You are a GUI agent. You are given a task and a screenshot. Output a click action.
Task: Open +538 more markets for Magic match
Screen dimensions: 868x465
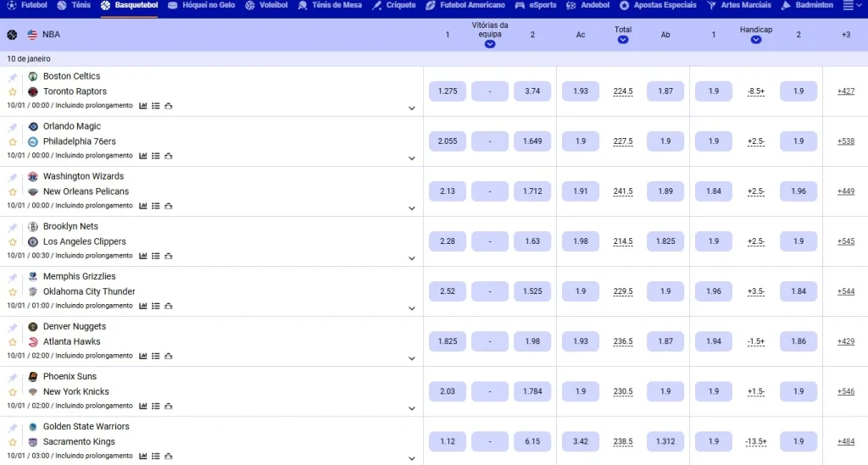click(845, 141)
